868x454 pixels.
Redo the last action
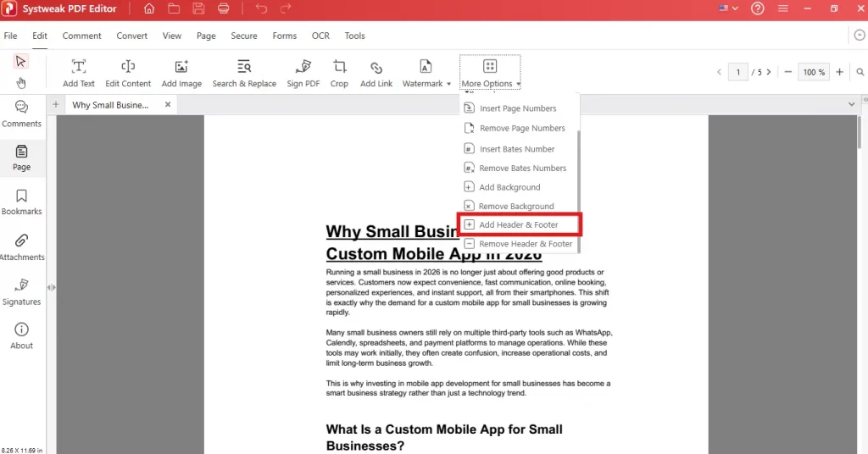pos(286,8)
